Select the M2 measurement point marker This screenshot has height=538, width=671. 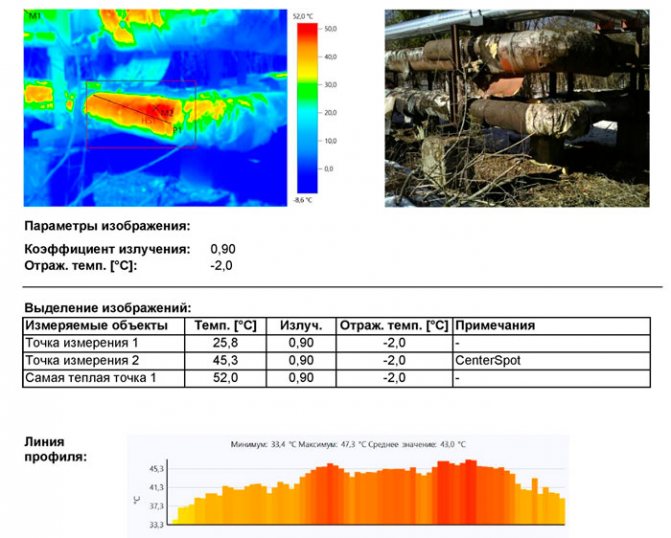(x=167, y=111)
